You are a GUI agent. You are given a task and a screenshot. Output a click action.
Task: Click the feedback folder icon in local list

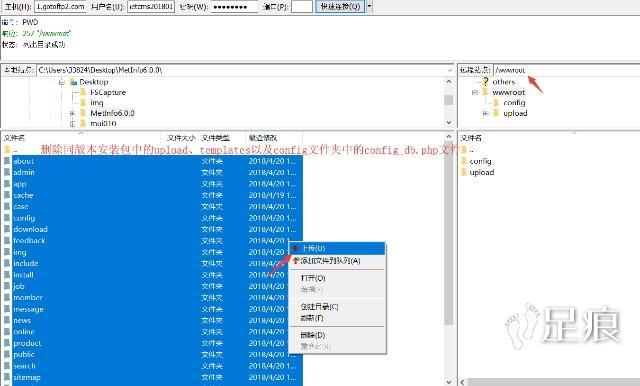click(7, 241)
